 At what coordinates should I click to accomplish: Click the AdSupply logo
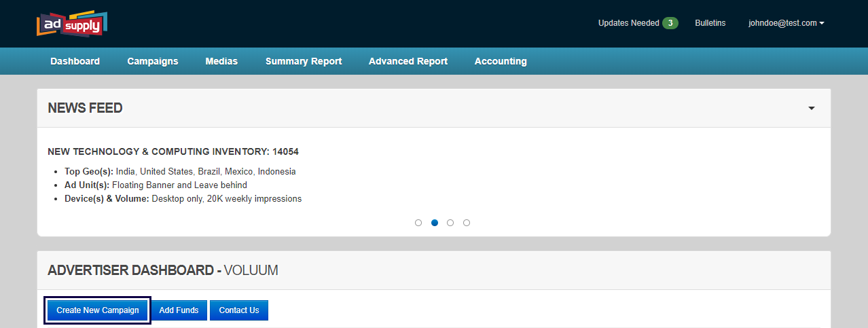(72, 24)
